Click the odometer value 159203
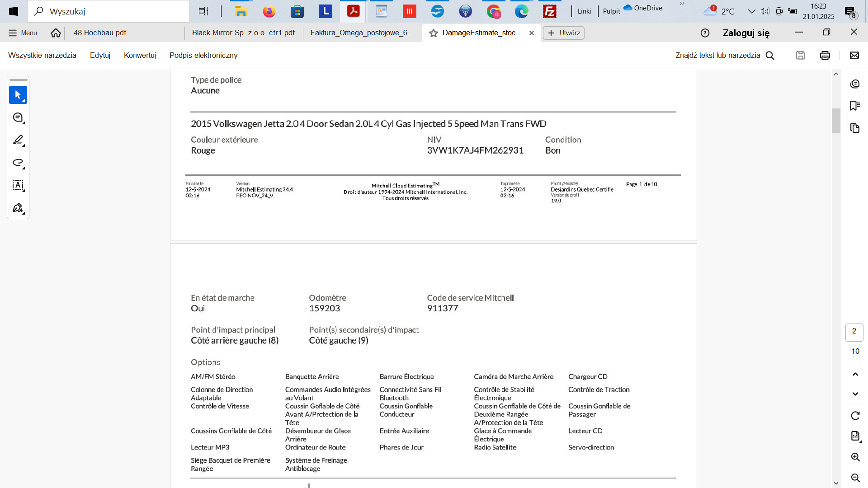Image resolution: width=868 pixels, height=488 pixels. click(324, 309)
